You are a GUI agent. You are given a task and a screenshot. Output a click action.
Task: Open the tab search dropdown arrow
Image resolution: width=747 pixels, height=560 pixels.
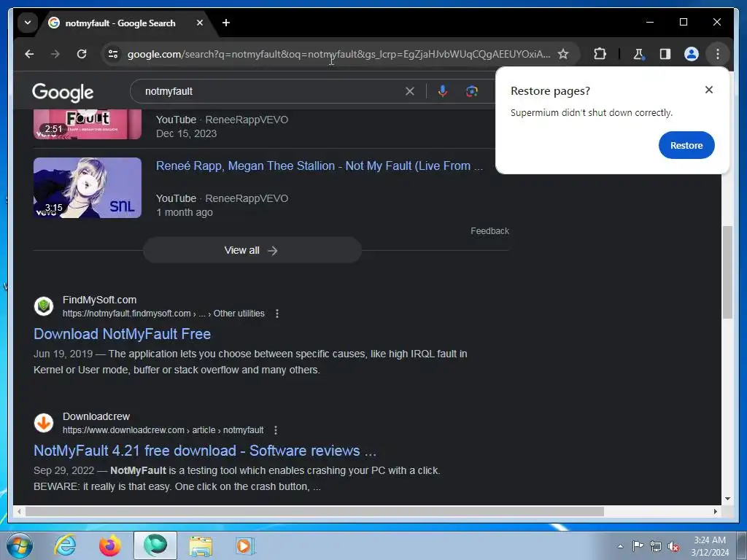pos(28,23)
